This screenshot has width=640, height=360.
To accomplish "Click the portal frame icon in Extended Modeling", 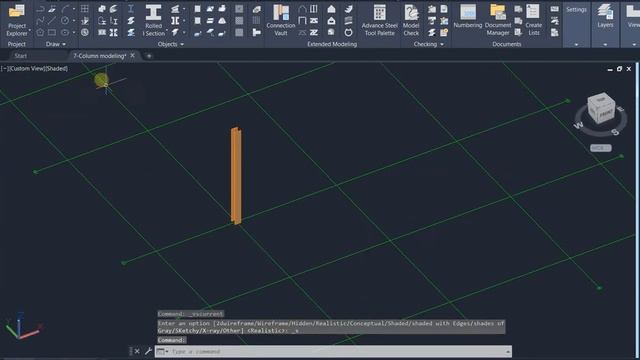I will click(x=302, y=20).
